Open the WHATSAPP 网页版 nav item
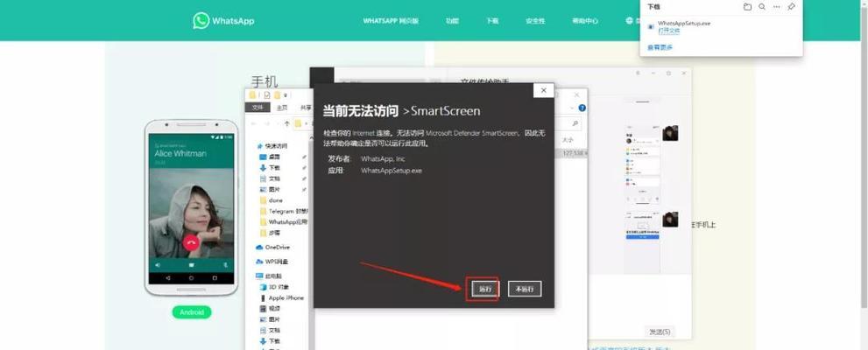The height and width of the screenshot is (350, 868). click(x=391, y=21)
